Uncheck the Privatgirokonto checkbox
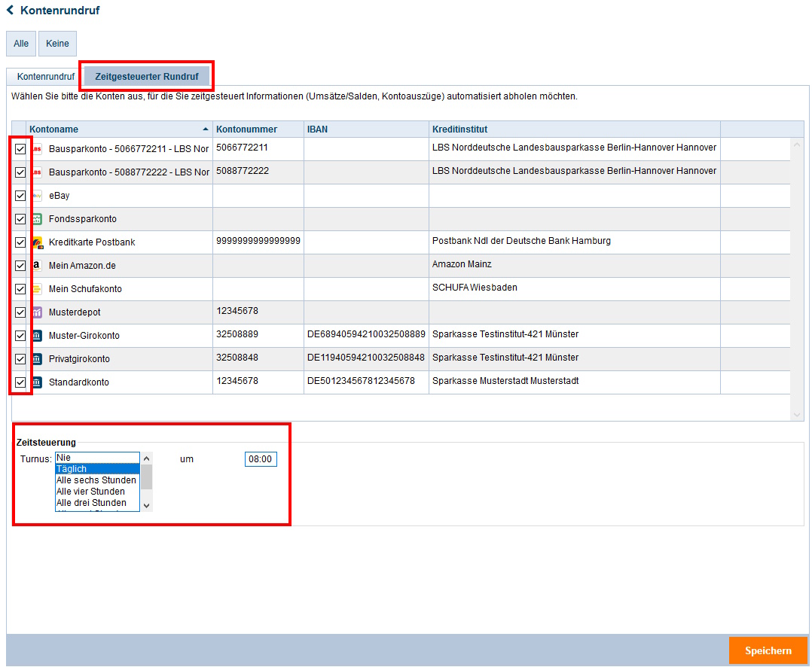 pyautogui.click(x=20, y=359)
